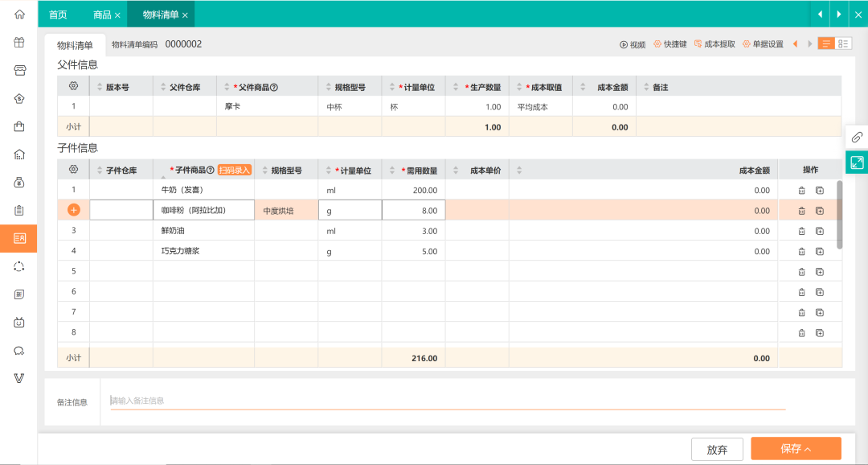The height and width of the screenshot is (465, 868).
Task: Click the home icon in left sidebar
Action: [19, 14]
